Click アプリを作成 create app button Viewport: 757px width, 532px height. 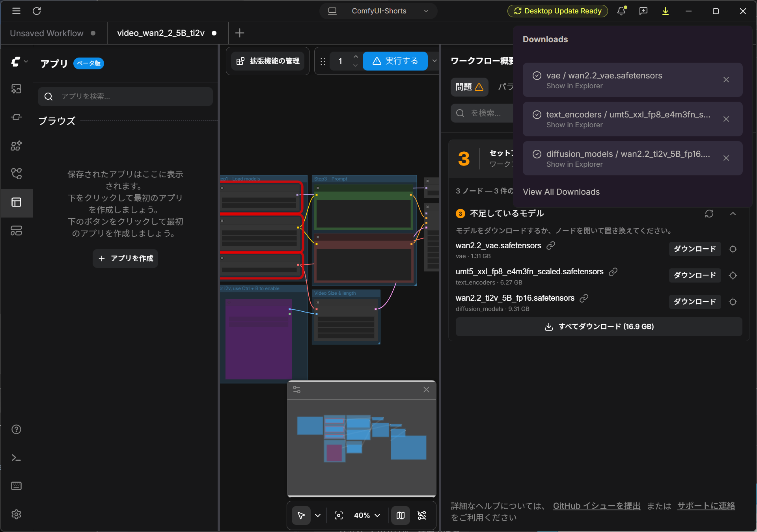pyautogui.click(x=125, y=259)
